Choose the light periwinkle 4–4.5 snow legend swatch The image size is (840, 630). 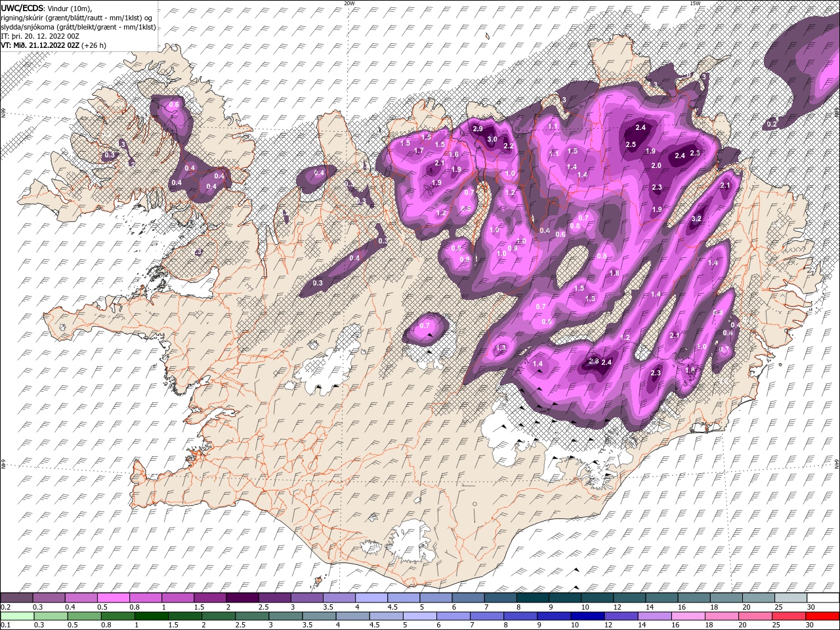371,598
